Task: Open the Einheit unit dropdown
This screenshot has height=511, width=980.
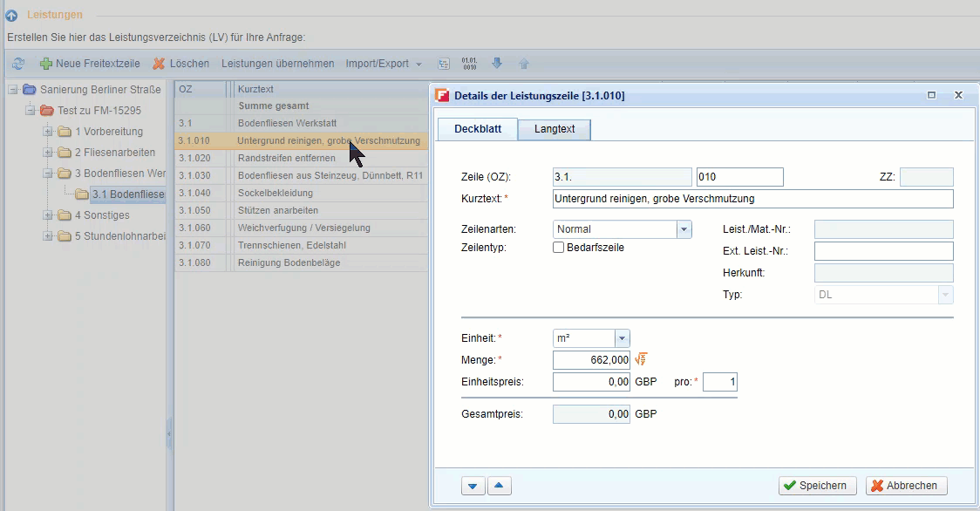Action: pyautogui.click(x=622, y=338)
